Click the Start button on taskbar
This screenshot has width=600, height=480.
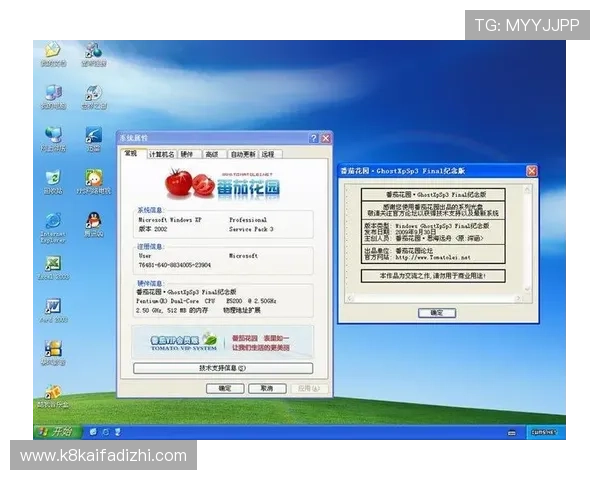pyautogui.click(x=56, y=431)
